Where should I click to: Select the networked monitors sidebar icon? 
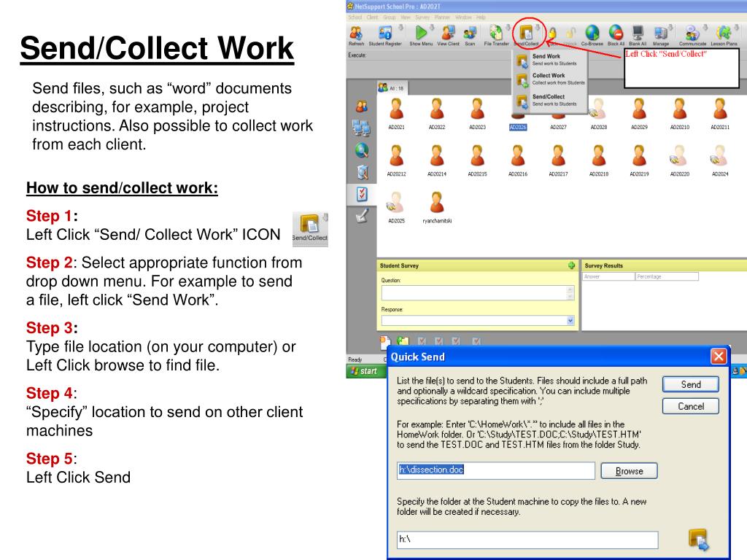click(x=362, y=128)
